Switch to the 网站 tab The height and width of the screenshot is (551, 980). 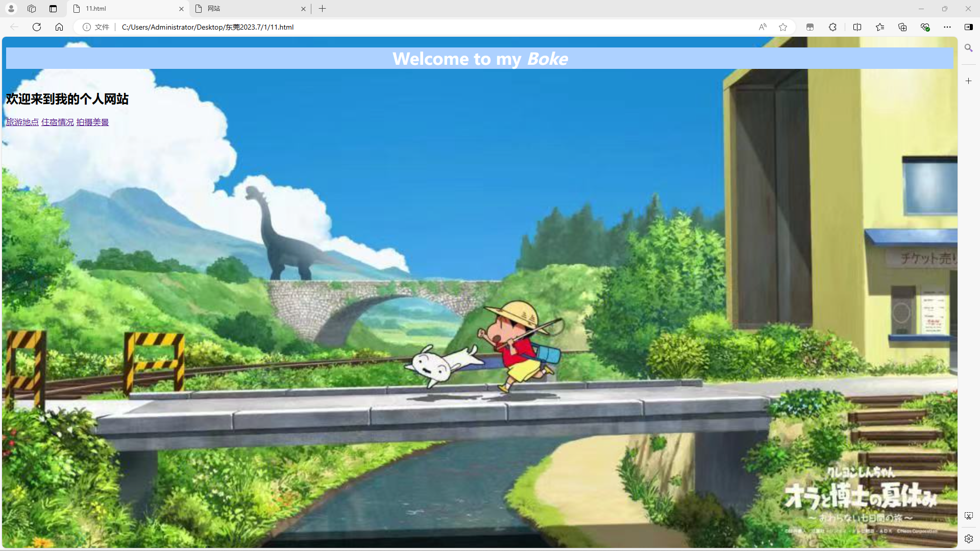[250, 9]
